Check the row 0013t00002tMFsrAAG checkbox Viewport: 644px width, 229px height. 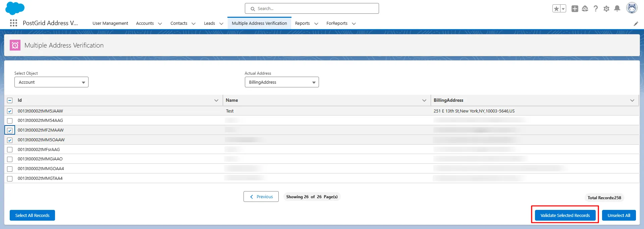click(x=10, y=150)
